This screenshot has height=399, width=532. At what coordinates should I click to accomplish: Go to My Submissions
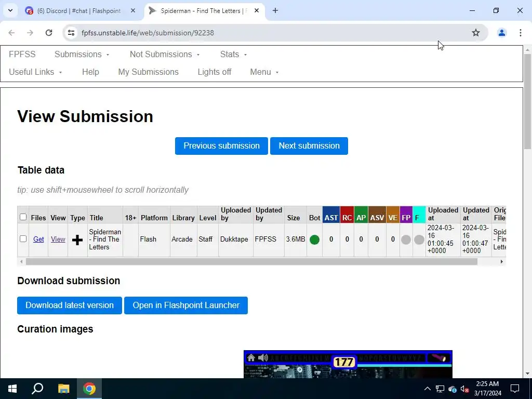148,72
